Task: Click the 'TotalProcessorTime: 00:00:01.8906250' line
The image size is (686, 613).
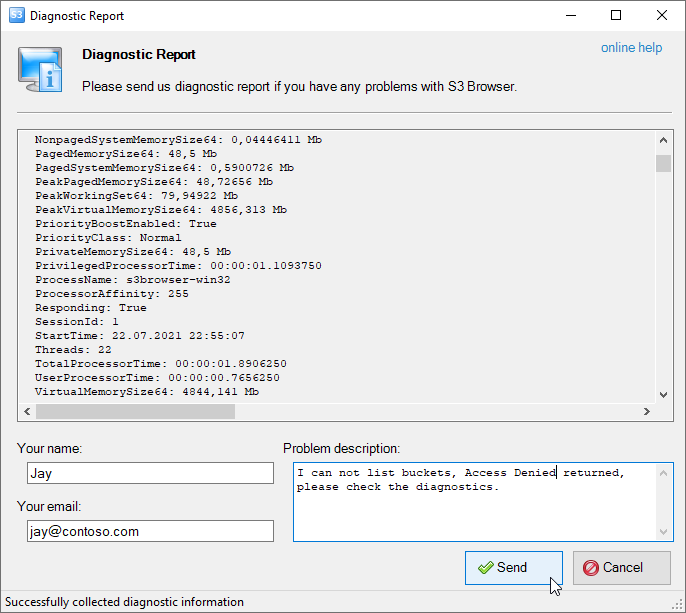Action: coord(161,364)
